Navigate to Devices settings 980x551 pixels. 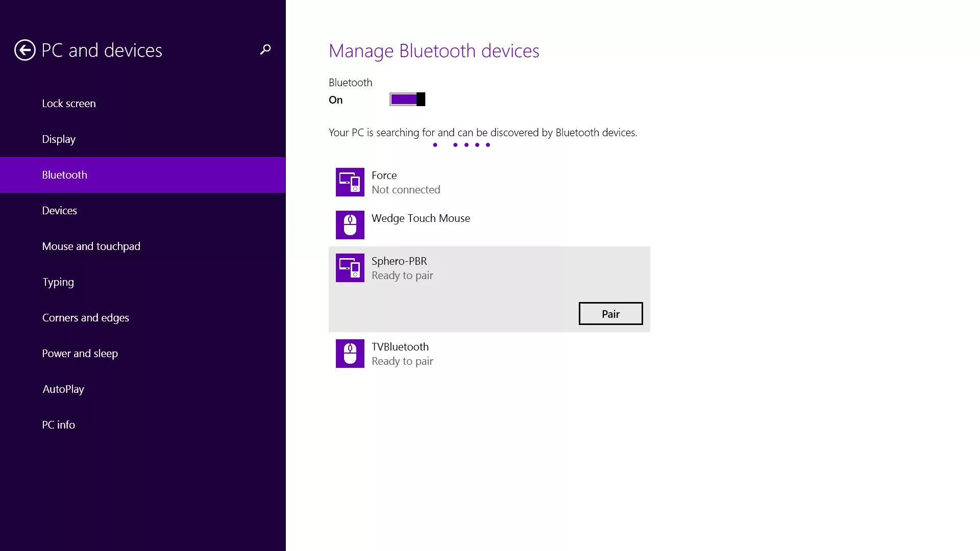coord(59,210)
